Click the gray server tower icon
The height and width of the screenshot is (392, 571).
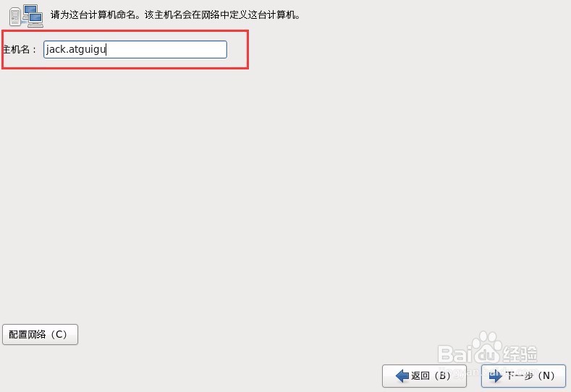15,17
